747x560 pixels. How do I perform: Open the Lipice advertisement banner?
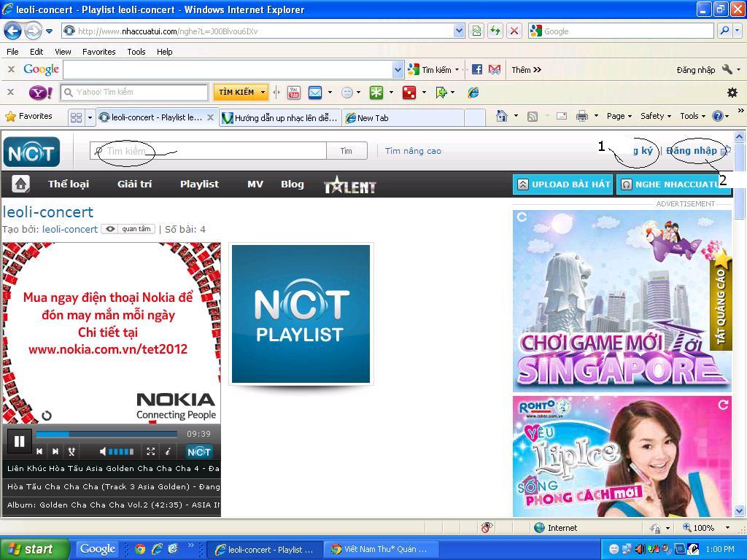[x=622, y=456]
